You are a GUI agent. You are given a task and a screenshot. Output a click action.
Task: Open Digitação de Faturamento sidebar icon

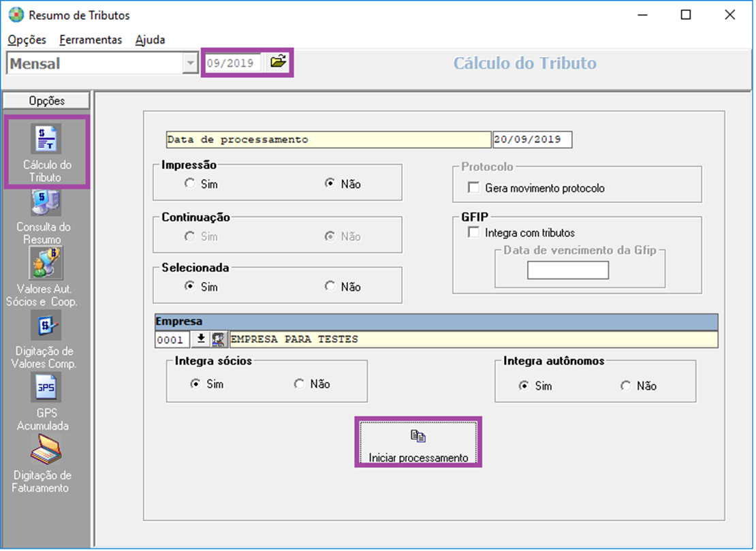[x=46, y=450]
